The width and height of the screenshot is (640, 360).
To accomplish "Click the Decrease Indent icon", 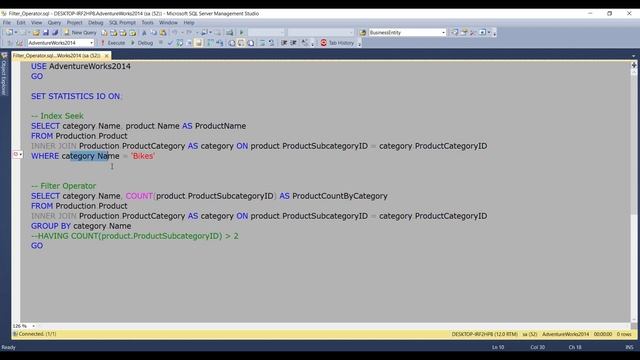I will [x=284, y=42].
